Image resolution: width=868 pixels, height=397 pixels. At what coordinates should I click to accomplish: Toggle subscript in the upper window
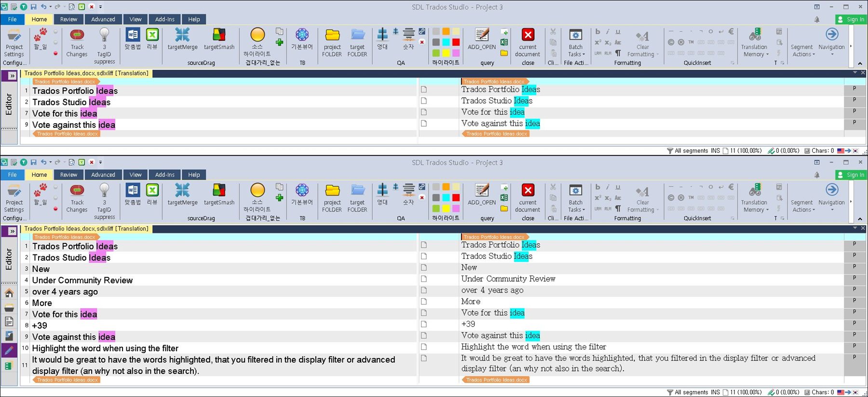pos(608,42)
